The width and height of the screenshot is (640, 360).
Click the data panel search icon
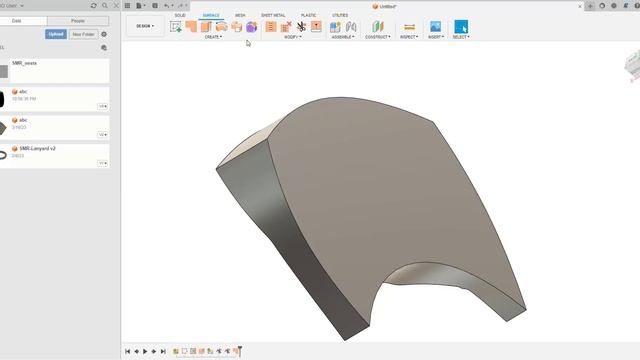click(x=105, y=6)
